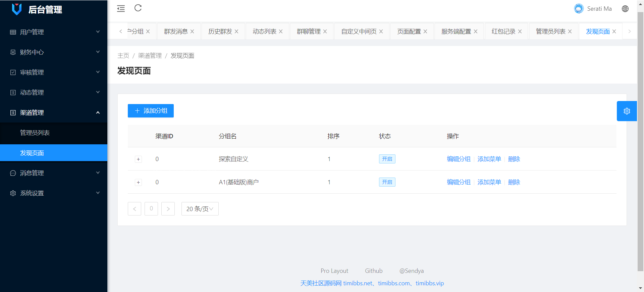The width and height of the screenshot is (644, 292).
Task: Close the 红包记录 tab
Action: pos(520,32)
